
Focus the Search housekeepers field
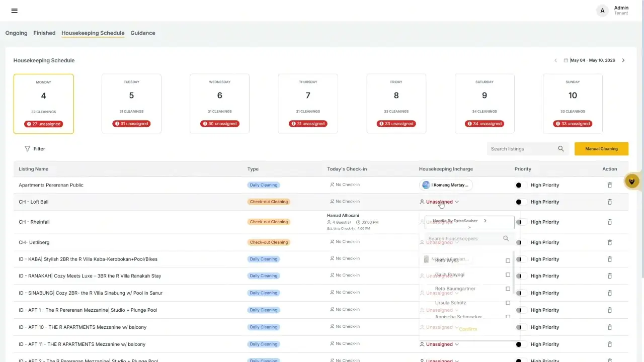468,239
